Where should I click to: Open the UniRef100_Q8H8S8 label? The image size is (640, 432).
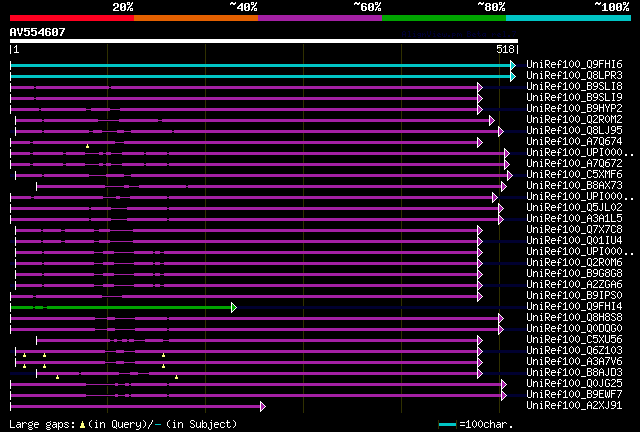574,318
